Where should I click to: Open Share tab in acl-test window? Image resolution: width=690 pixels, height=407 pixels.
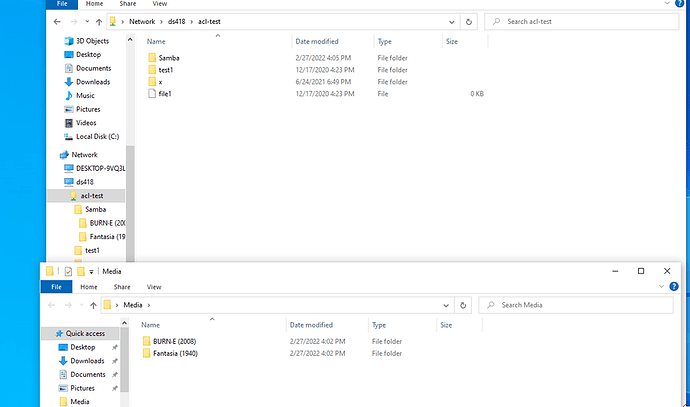[128, 4]
